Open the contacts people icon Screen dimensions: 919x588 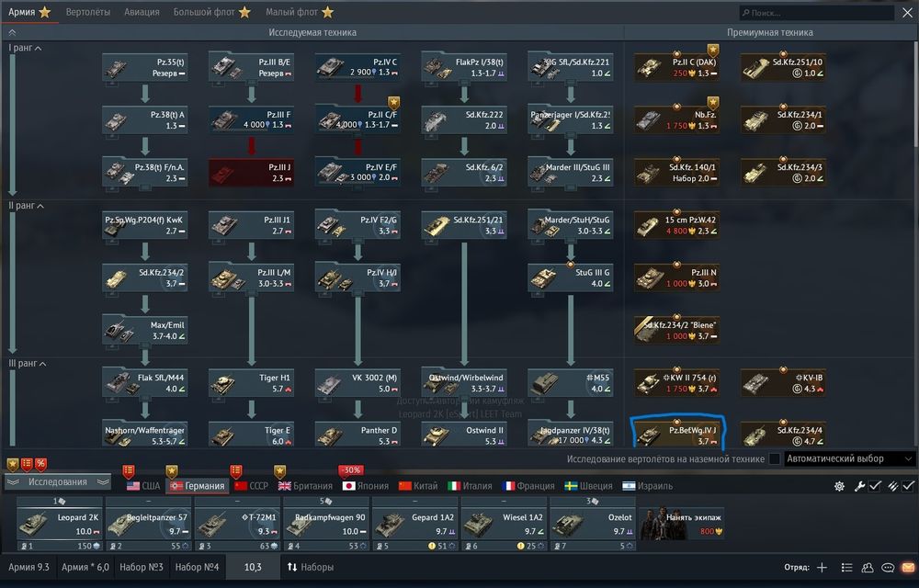(868, 568)
